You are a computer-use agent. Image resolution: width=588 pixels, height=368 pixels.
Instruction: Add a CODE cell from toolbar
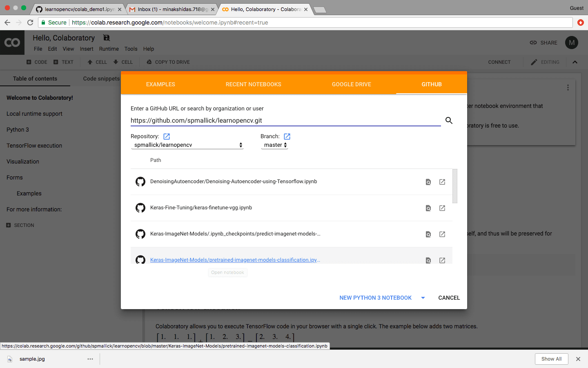point(37,62)
